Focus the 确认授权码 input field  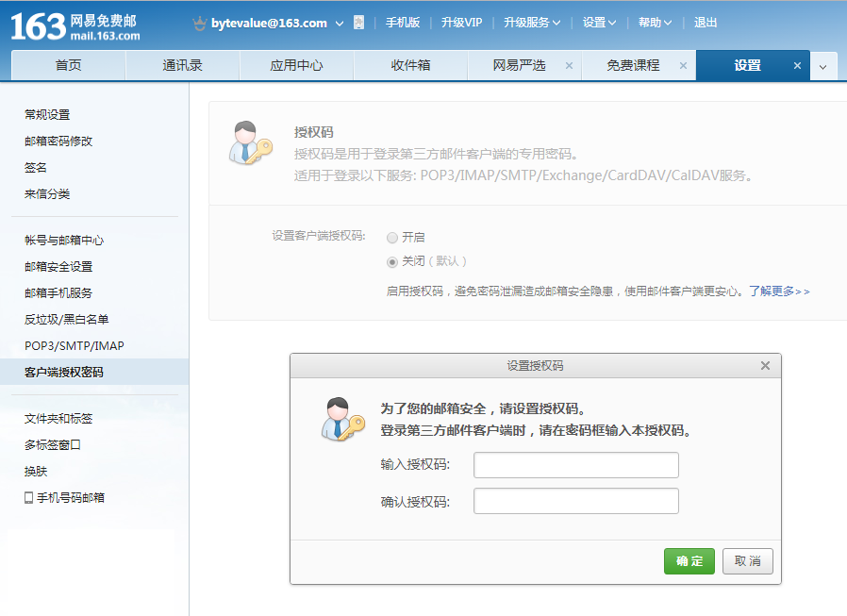575,501
